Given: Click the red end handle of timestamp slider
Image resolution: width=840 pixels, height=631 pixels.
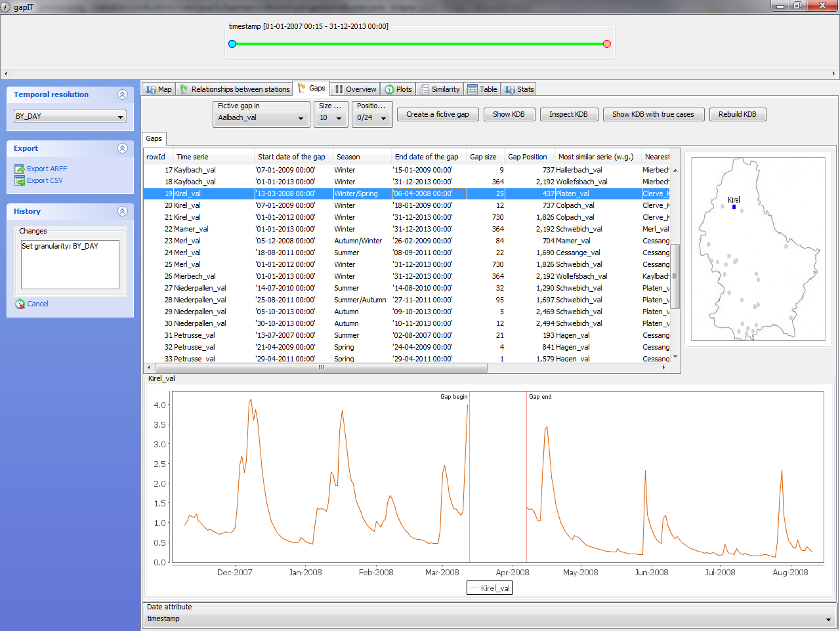Looking at the screenshot, I should point(607,44).
